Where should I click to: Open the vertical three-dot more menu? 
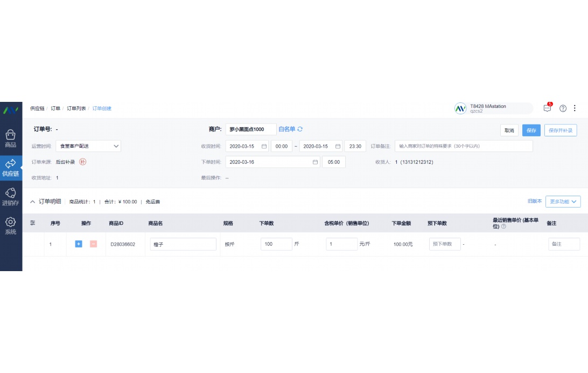[575, 108]
